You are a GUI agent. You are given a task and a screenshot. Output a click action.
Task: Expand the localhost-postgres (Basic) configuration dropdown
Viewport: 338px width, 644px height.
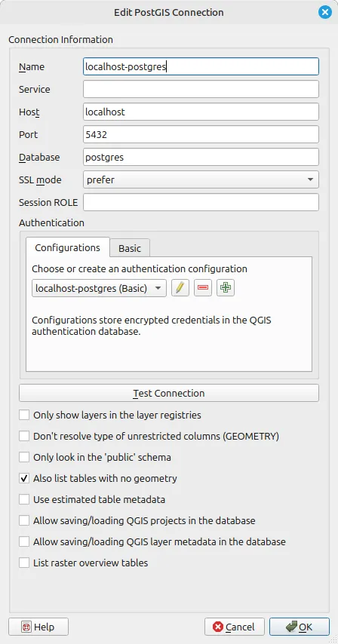click(99, 288)
